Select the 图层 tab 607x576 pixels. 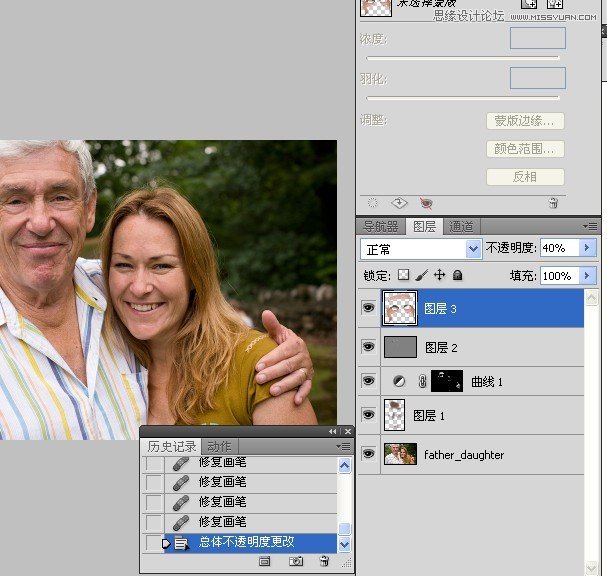coord(424,226)
